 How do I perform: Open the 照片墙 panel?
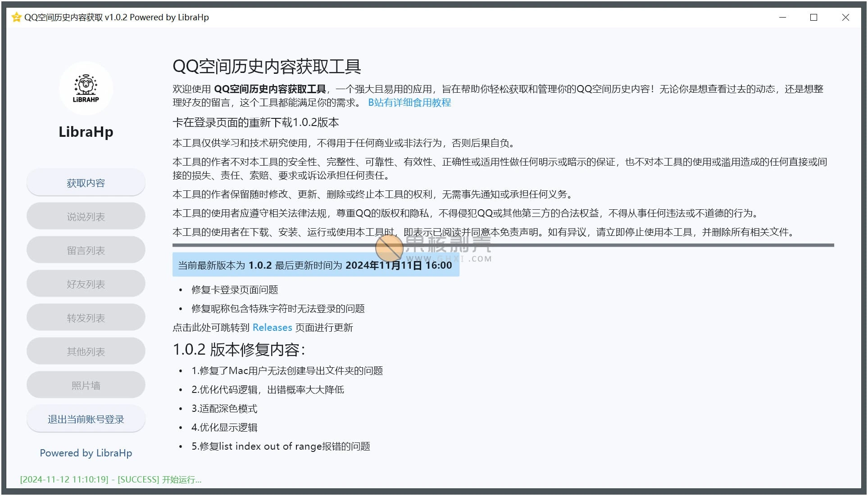coord(86,385)
